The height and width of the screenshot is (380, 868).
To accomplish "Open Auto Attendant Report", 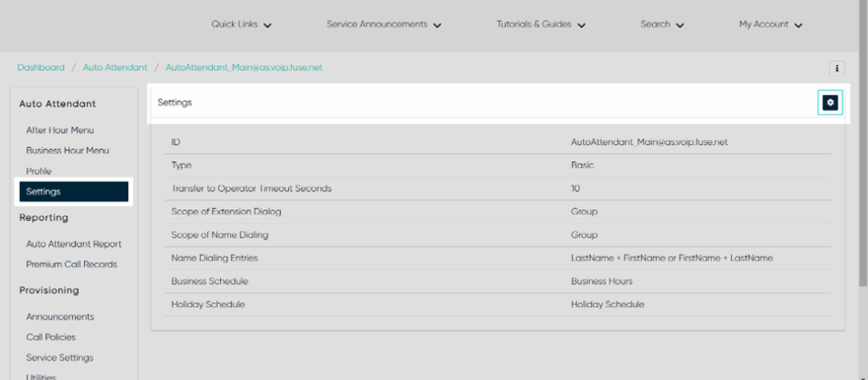I will [x=74, y=244].
